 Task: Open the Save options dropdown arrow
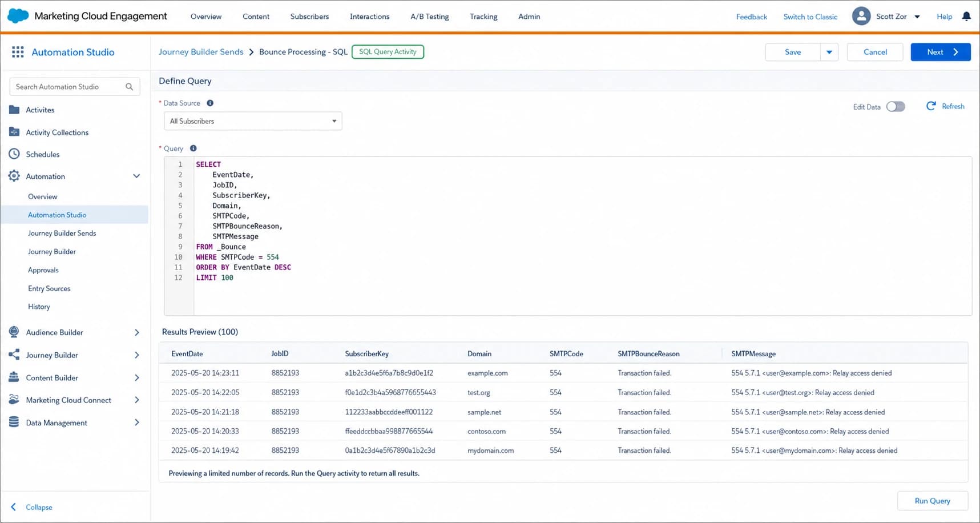pos(829,52)
